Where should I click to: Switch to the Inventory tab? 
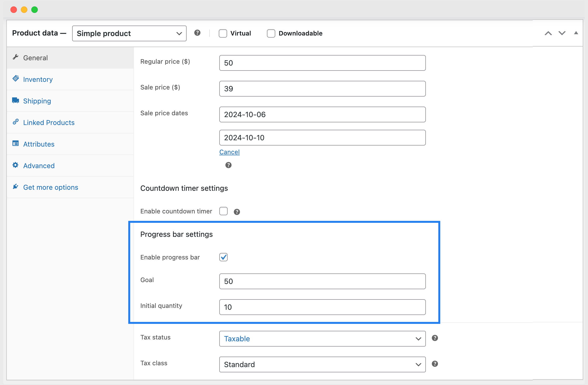[x=38, y=79]
